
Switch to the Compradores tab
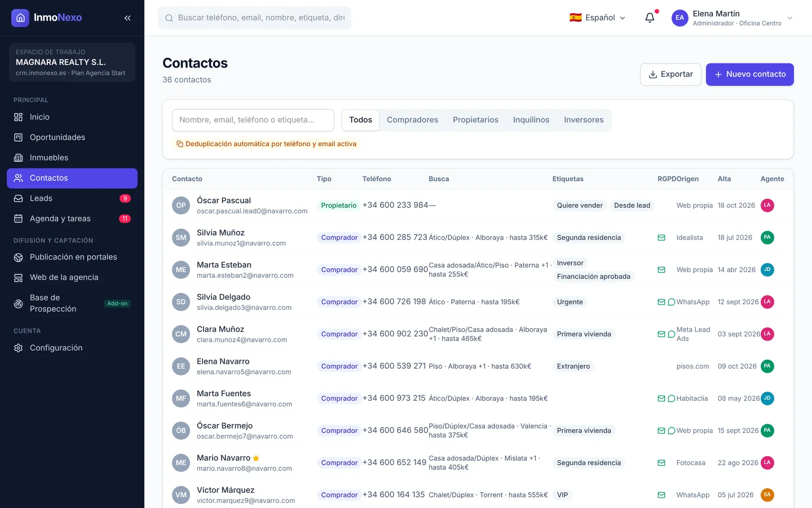point(412,120)
